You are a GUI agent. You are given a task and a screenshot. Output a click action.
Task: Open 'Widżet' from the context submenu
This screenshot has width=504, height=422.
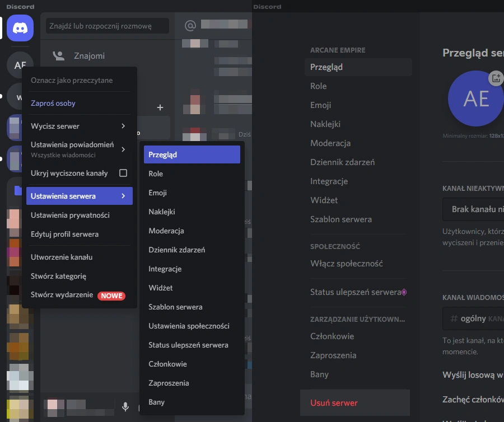click(x=192, y=288)
